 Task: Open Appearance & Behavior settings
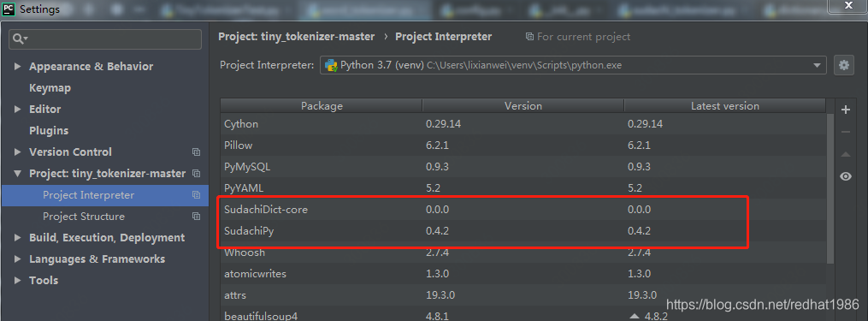(92, 67)
